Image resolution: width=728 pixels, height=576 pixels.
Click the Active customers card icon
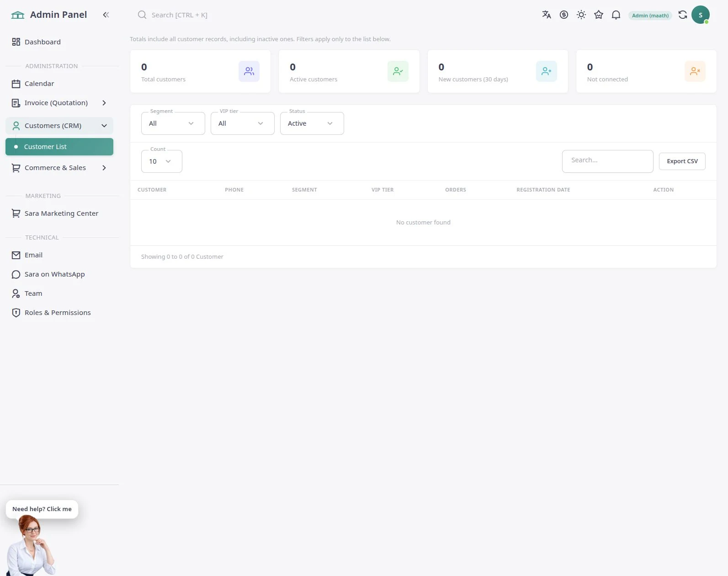[398, 71]
